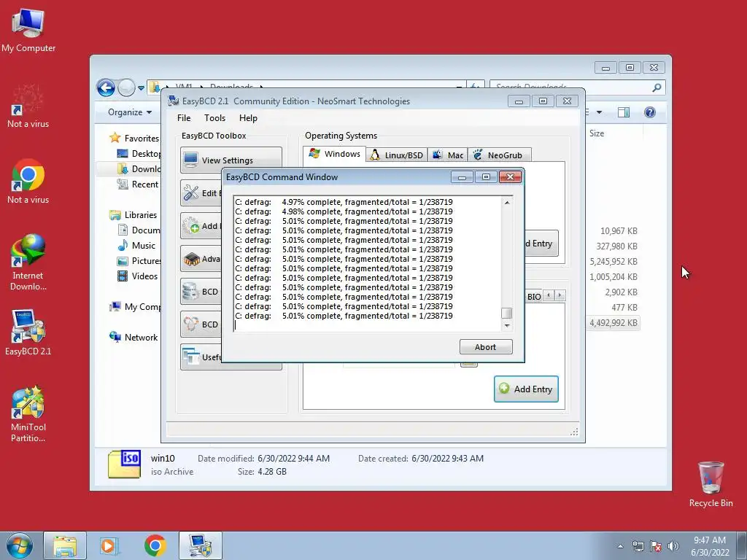
Task: Open File Explorer from taskbar
Action: [65, 545]
